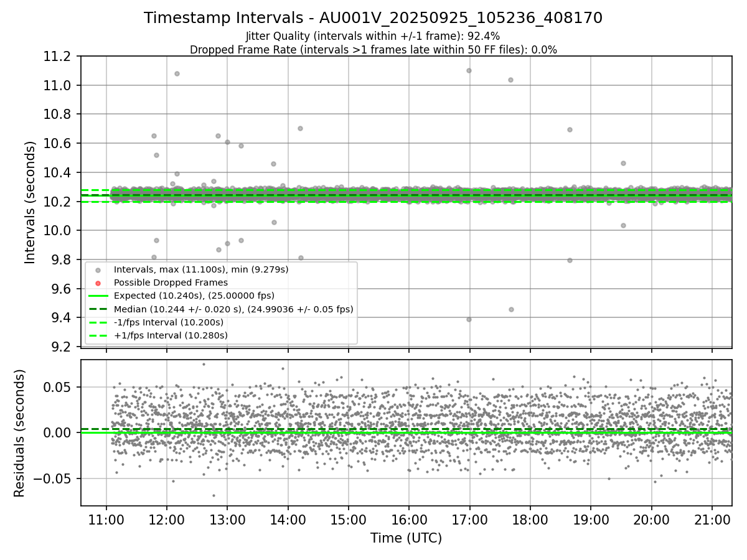Click legend entry '-1/fps Interval (10.200s)'
This screenshot has width=747, height=560.
point(169,322)
